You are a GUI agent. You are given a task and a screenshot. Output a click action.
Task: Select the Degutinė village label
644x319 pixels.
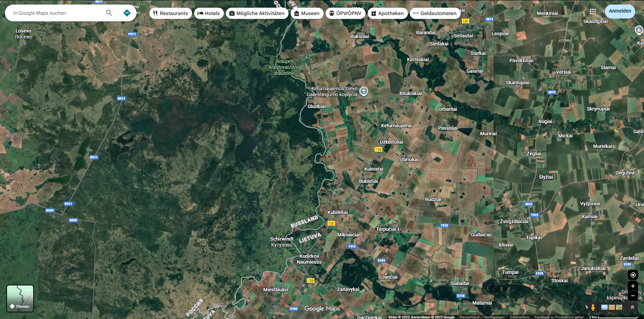coord(625,173)
